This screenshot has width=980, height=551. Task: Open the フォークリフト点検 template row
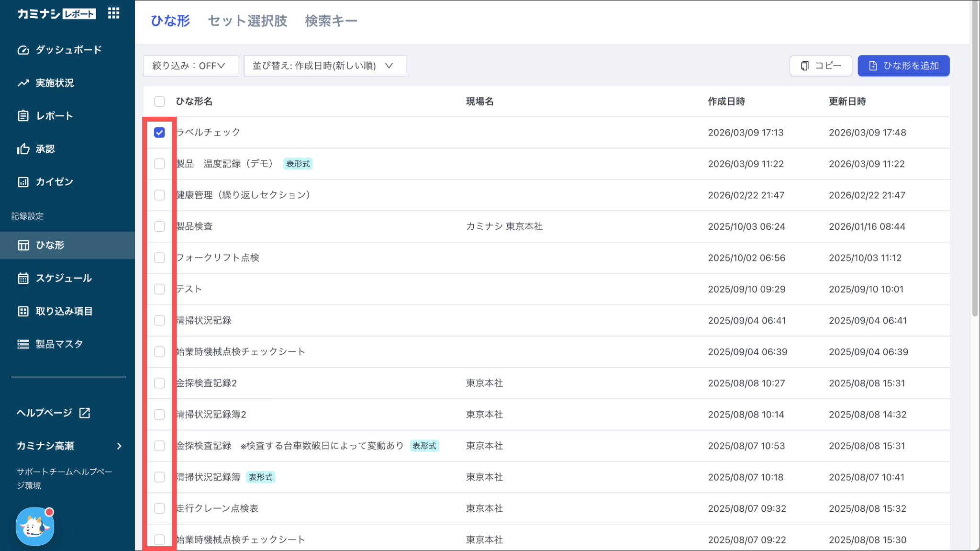coord(546,258)
